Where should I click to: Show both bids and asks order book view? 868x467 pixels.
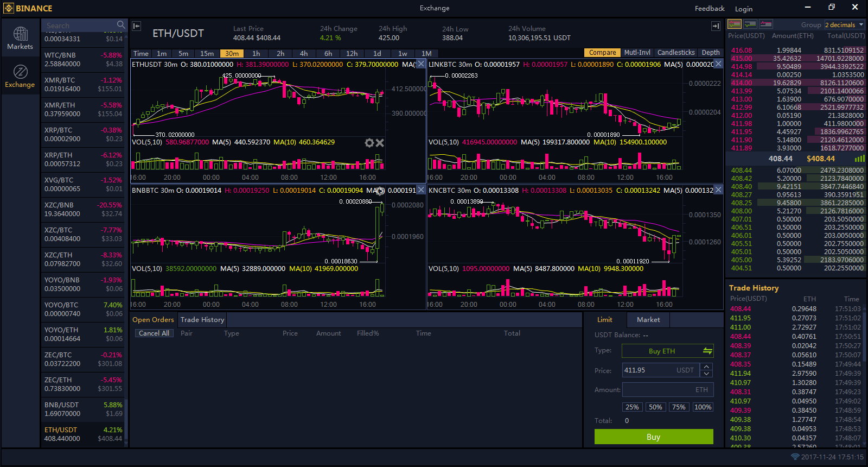tap(735, 24)
